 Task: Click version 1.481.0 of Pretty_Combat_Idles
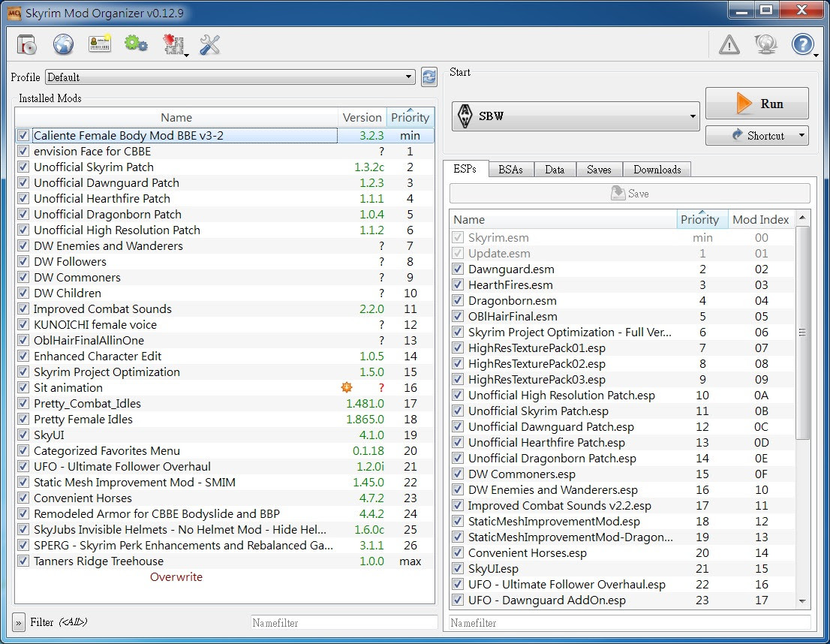click(x=365, y=404)
